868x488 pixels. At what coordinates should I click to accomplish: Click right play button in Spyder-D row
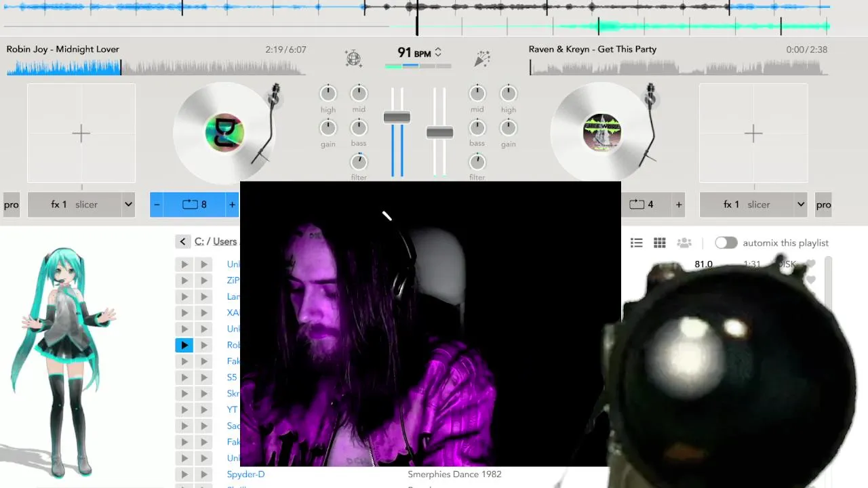click(203, 474)
